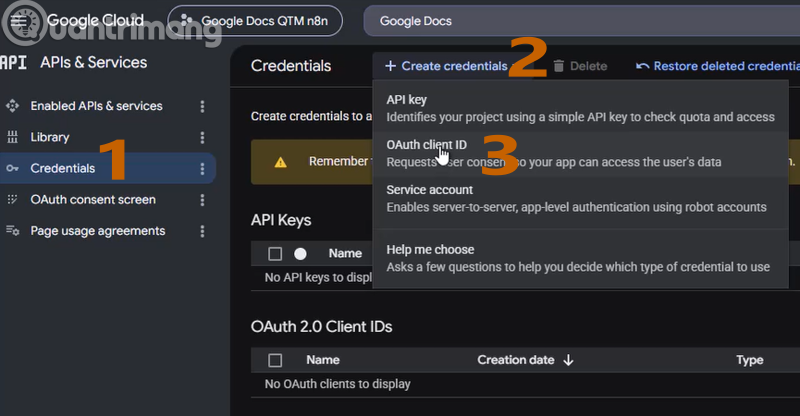The width and height of the screenshot is (800, 416).
Task: Click the Page usage agreements icon
Action: pyautogui.click(x=12, y=231)
